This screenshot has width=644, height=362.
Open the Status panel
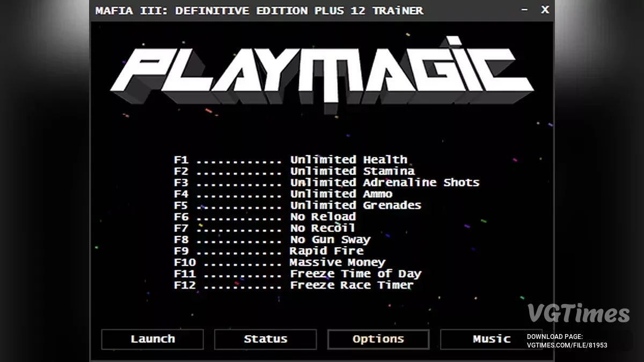pyautogui.click(x=265, y=339)
